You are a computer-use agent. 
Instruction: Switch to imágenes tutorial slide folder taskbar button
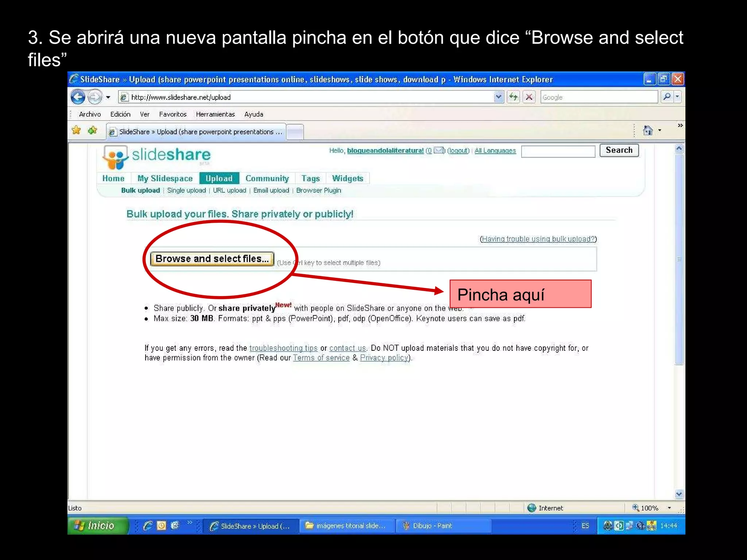348,526
